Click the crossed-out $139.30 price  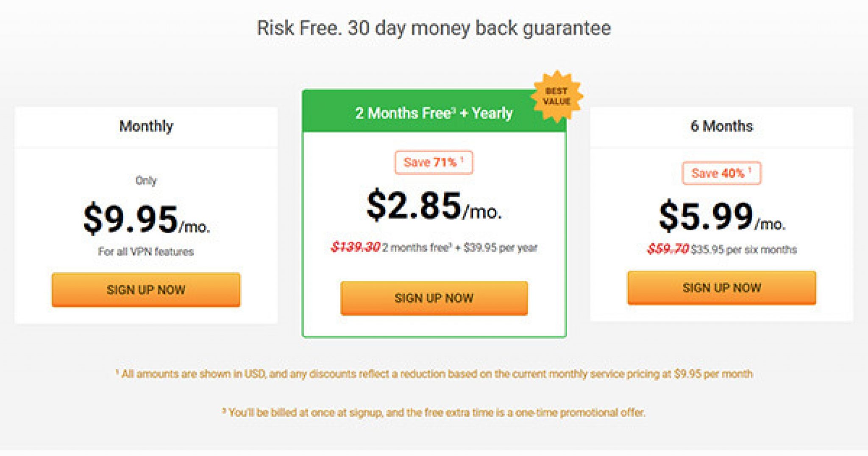click(x=355, y=247)
